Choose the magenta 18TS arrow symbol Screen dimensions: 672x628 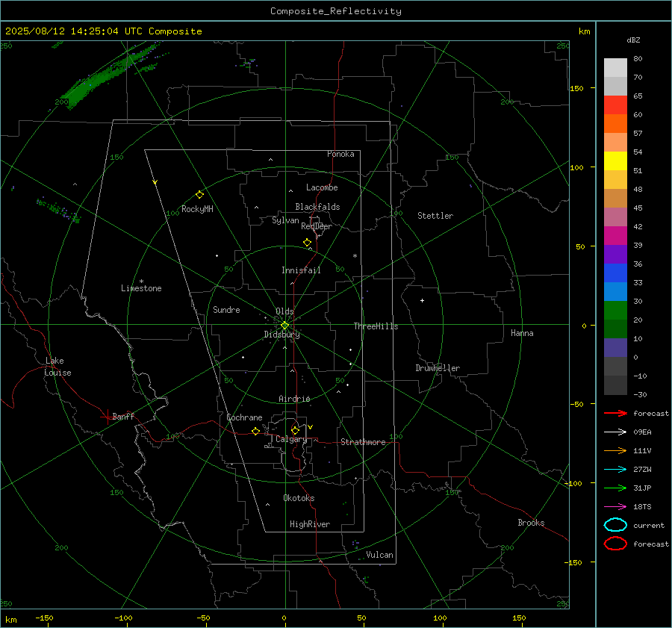(x=615, y=507)
